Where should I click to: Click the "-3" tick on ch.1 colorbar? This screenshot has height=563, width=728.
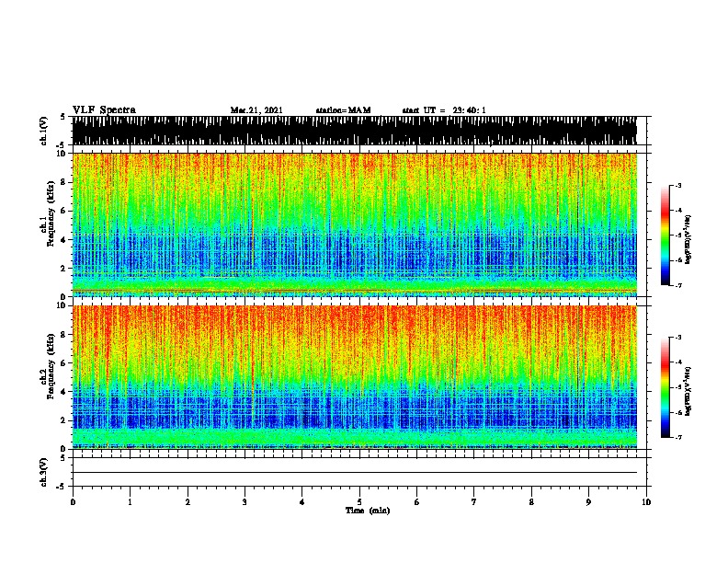678,186
